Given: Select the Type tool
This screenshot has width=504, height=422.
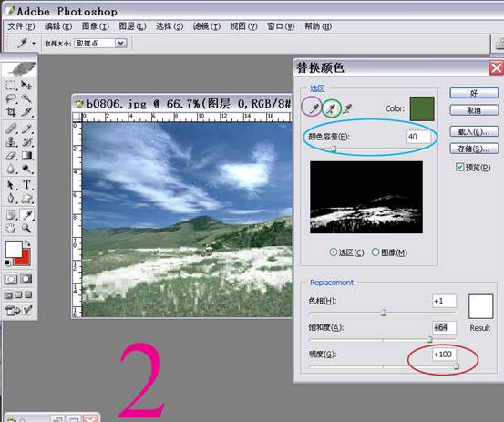Looking at the screenshot, I should click(26, 184).
